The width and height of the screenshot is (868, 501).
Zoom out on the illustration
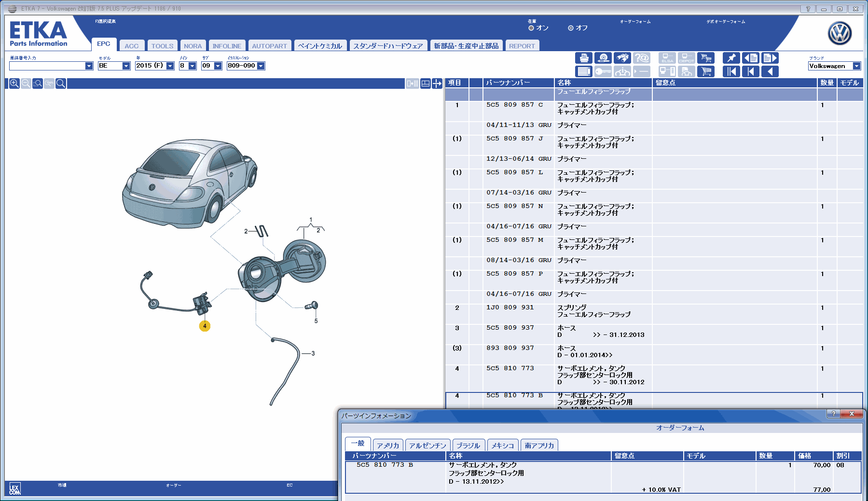(x=26, y=83)
